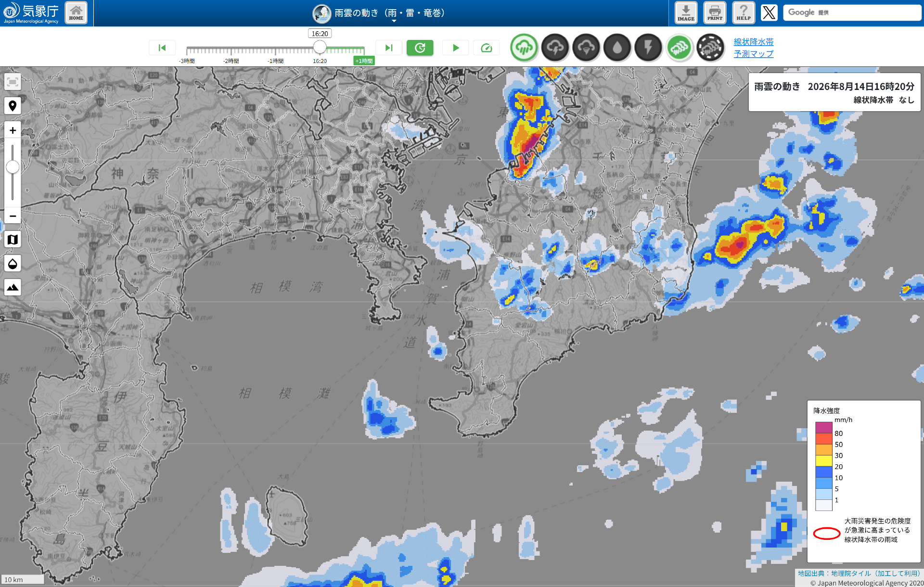Click the magenta 80 mm/h legend swatch
This screenshot has width=924, height=587.
tap(824, 428)
